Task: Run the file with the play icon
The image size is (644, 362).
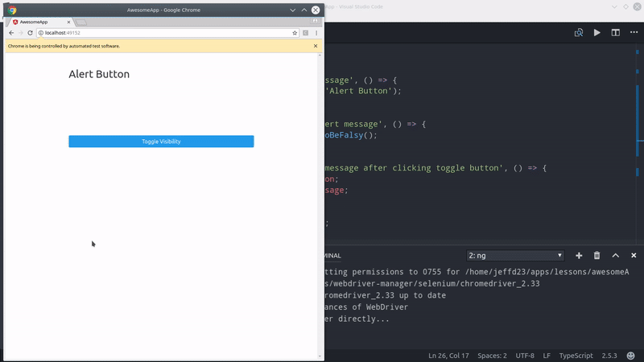Action: [597, 33]
